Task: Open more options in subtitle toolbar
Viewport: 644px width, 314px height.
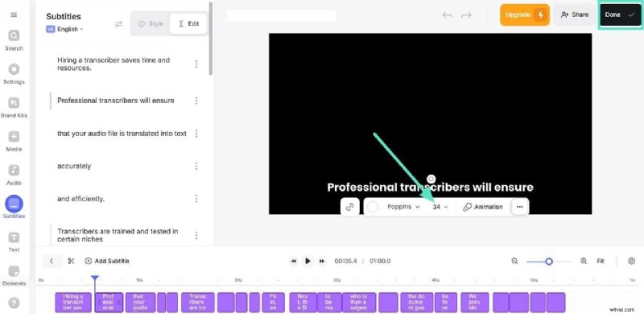Action: pos(520,207)
